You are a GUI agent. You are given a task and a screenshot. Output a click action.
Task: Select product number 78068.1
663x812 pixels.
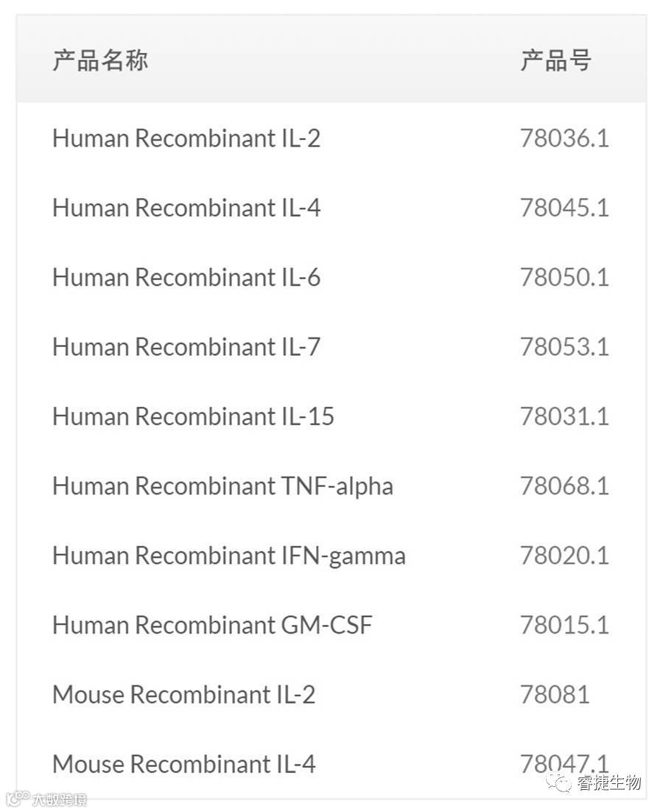tap(564, 486)
